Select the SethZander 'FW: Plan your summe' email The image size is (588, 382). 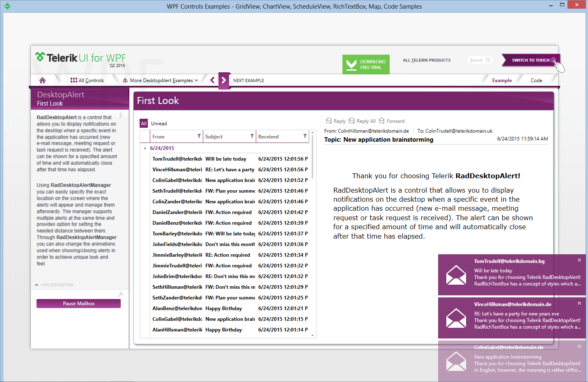pos(230,298)
